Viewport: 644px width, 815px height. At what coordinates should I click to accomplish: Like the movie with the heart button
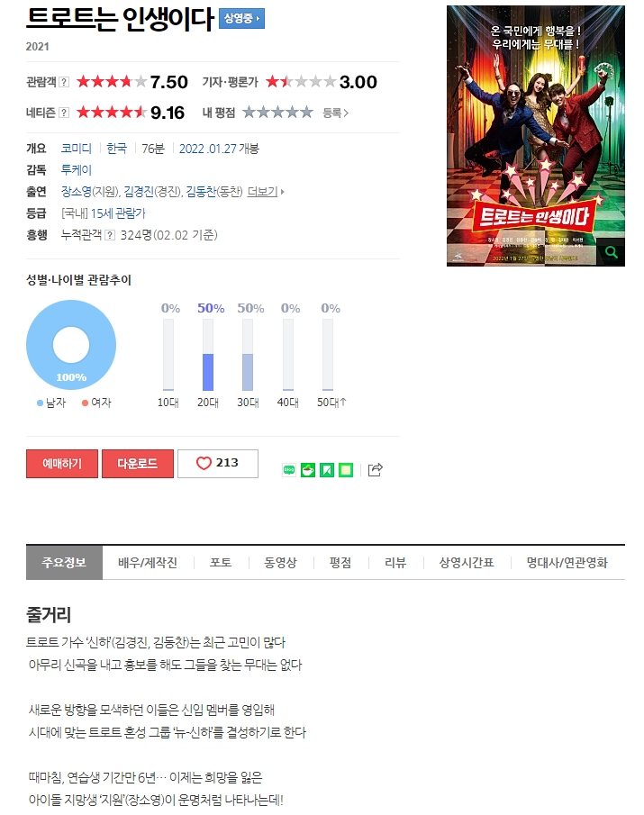[218, 463]
